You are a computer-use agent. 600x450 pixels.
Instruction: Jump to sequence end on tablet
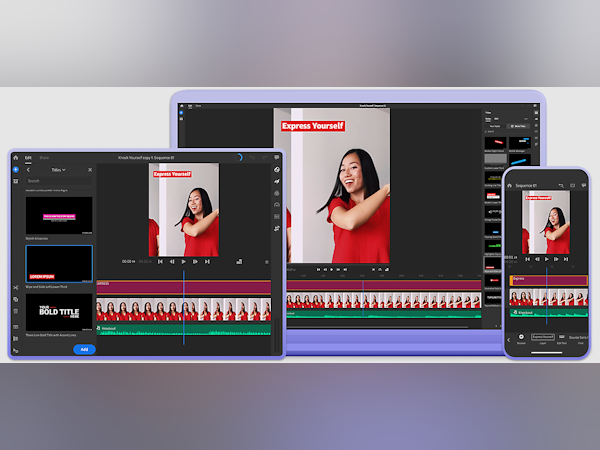click(x=207, y=262)
